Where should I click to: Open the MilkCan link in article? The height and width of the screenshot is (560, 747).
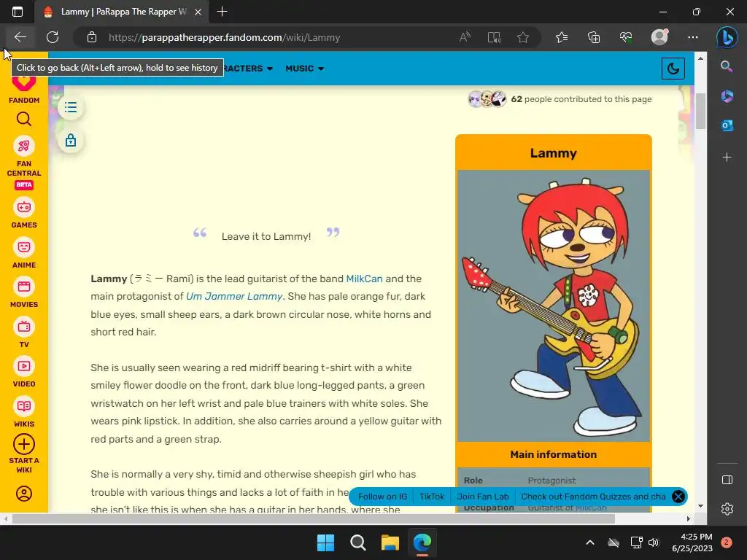point(364,279)
